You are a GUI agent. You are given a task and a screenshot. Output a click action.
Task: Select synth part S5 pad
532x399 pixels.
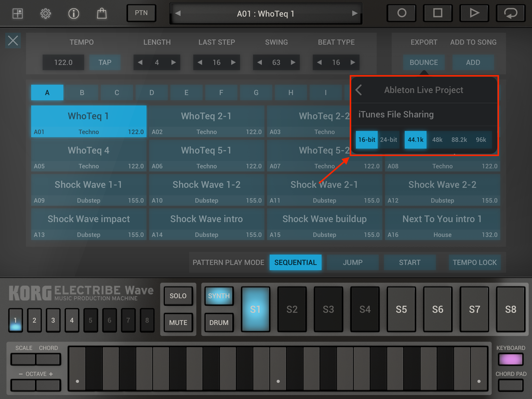(401, 309)
